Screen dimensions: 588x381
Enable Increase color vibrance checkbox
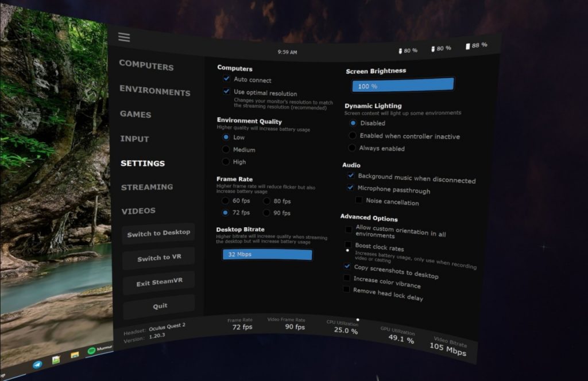pos(347,278)
